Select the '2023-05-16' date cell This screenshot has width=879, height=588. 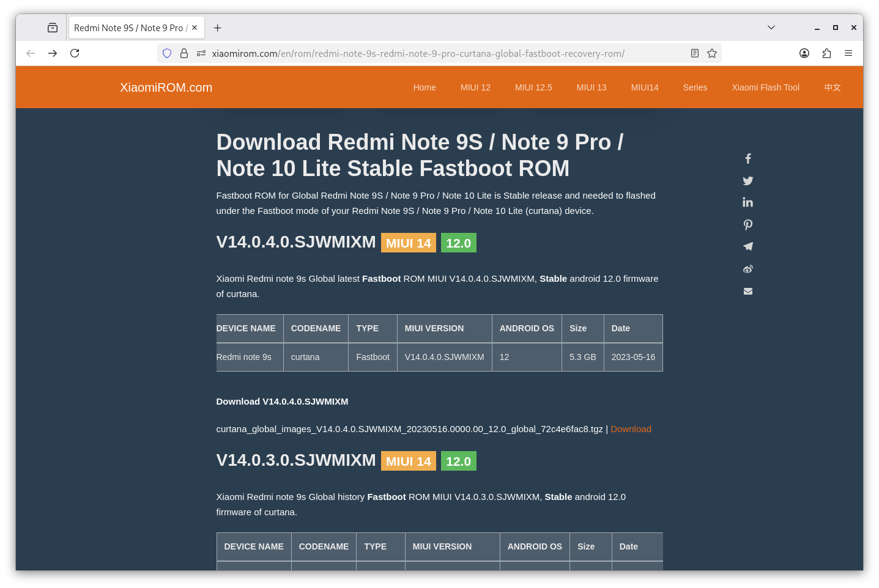tap(633, 357)
